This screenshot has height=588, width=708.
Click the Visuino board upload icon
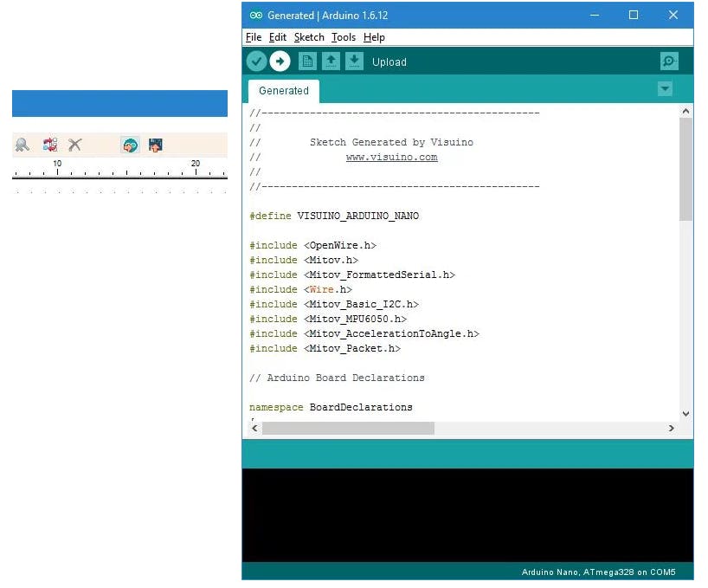click(x=155, y=145)
